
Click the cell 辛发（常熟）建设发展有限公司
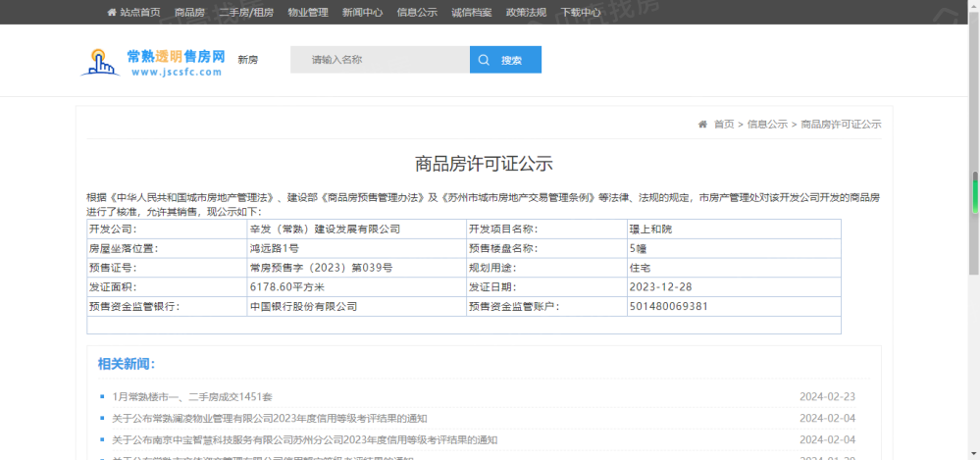(357, 229)
